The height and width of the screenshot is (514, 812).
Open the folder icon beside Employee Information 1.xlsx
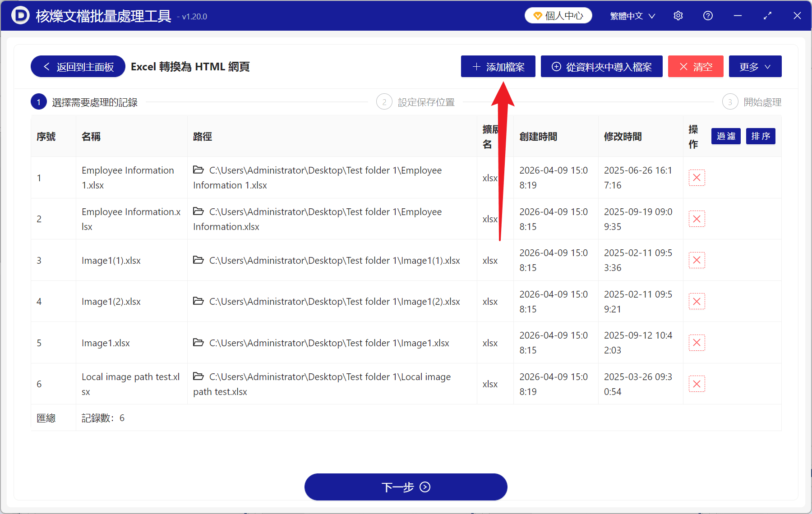[198, 170]
